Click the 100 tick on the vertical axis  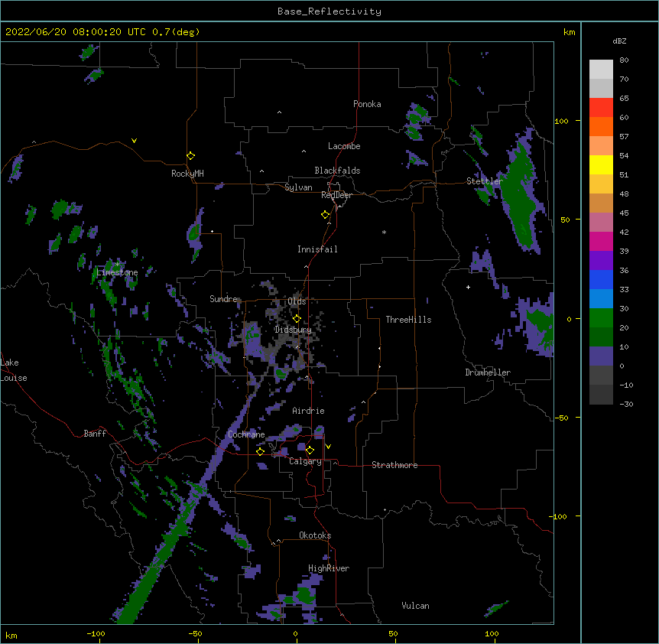[x=561, y=121]
